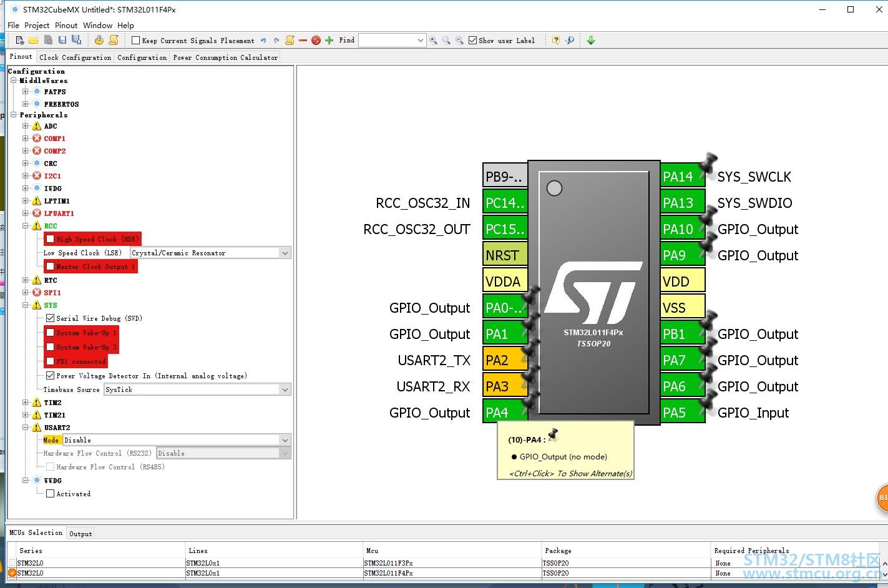
Task: Click the PB1 pin on the chip
Action: (683, 334)
